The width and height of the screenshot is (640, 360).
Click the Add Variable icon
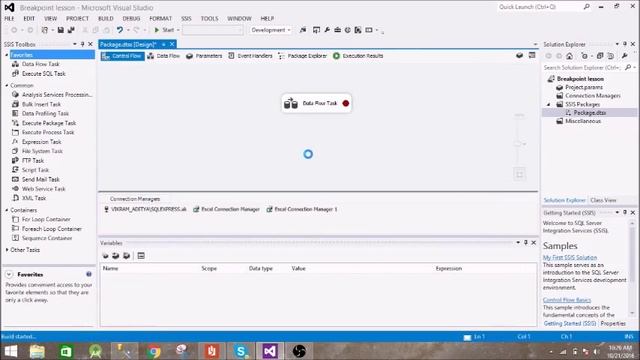[105, 256]
